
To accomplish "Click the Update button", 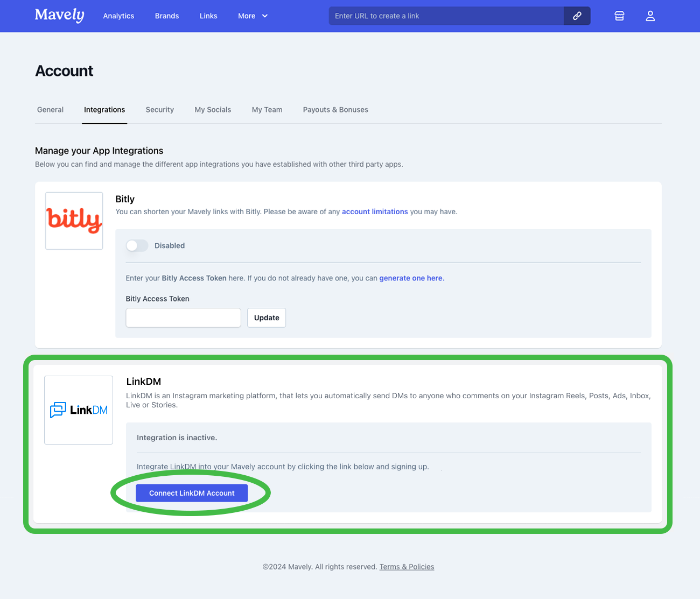I will click(267, 318).
